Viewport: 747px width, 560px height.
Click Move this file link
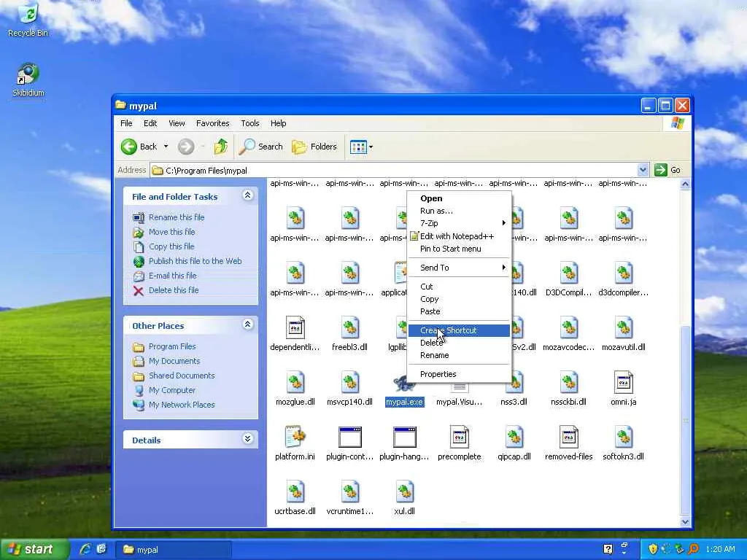pyautogui.click(x=172, y=232)
